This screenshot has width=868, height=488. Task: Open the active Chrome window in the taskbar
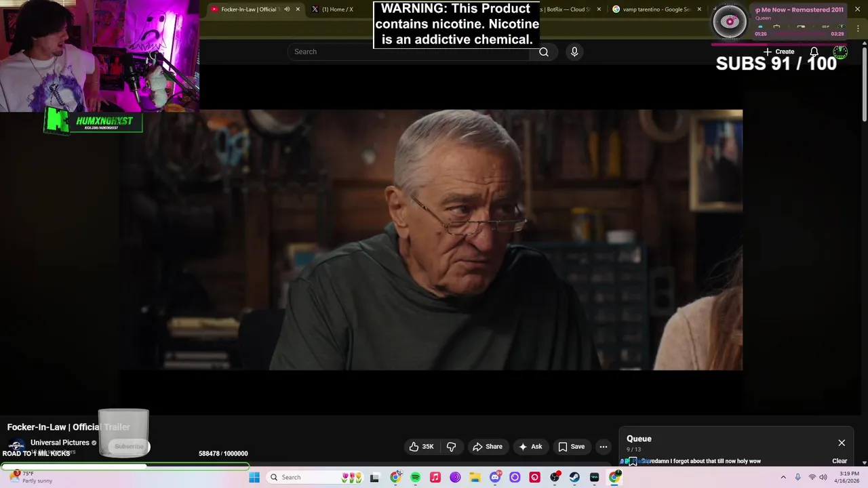(614, 477)
